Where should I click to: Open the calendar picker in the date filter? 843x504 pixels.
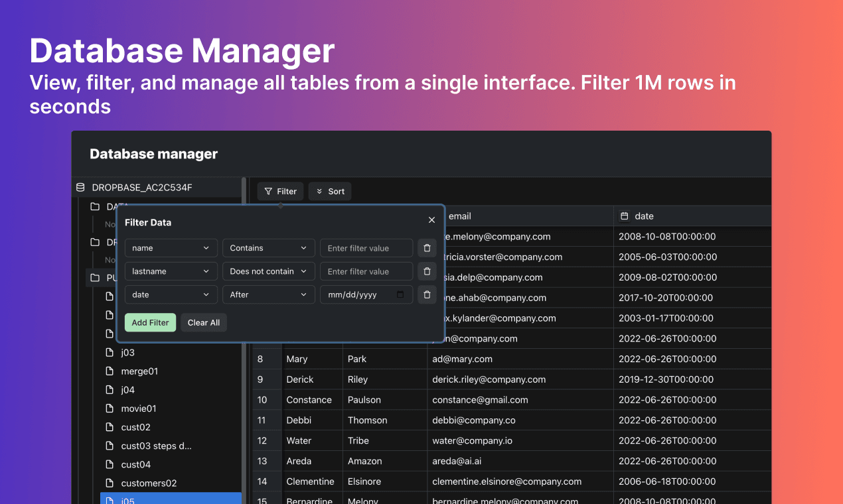[400, 294]
